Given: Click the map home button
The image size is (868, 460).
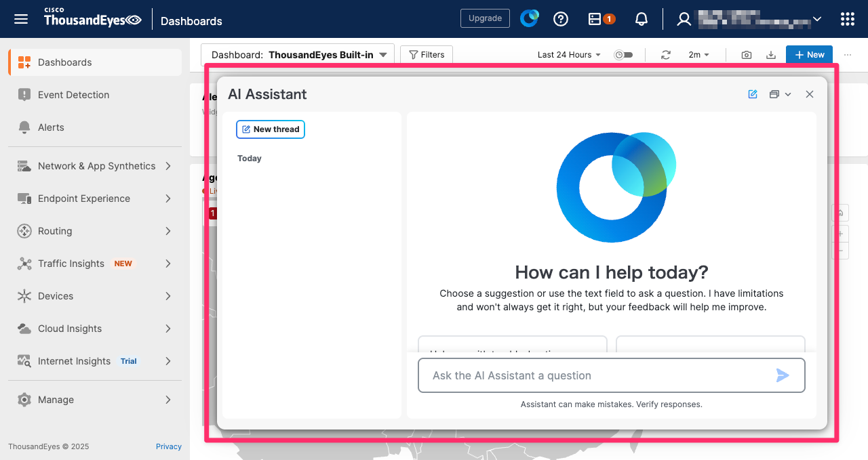Looking at the screenshot, I should [841, 213].
